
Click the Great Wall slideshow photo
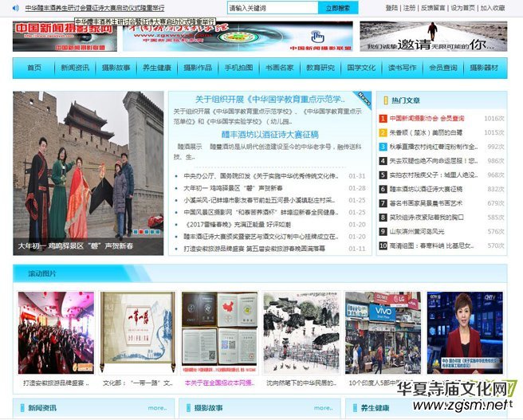tap(88, 172)
